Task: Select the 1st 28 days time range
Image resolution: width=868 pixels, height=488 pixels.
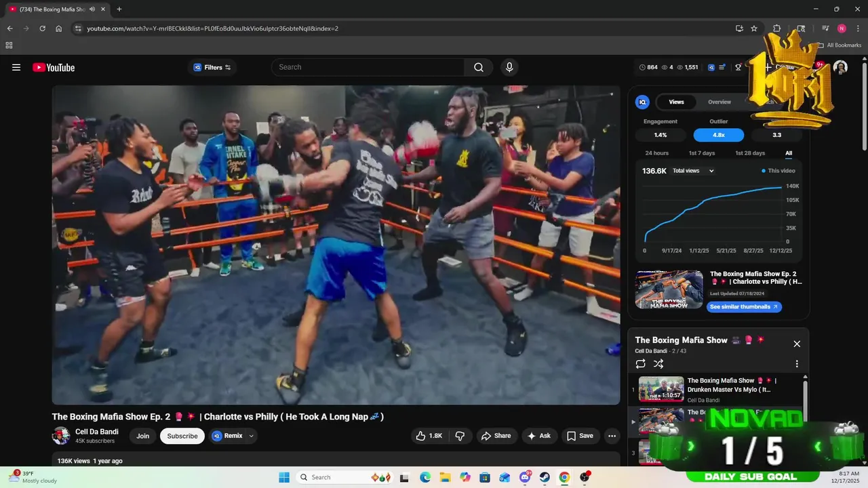Action: [750, 153]
